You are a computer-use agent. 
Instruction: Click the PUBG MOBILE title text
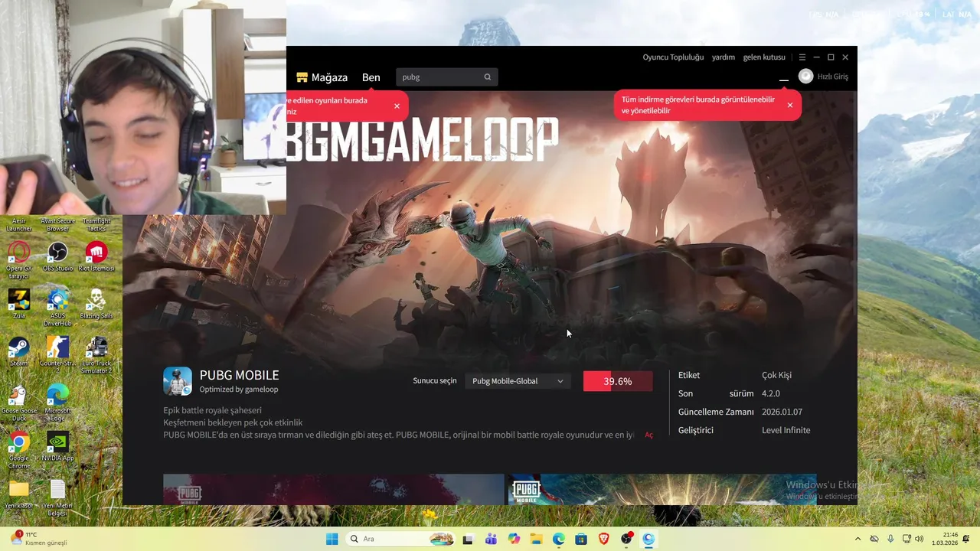coord(239,375)
